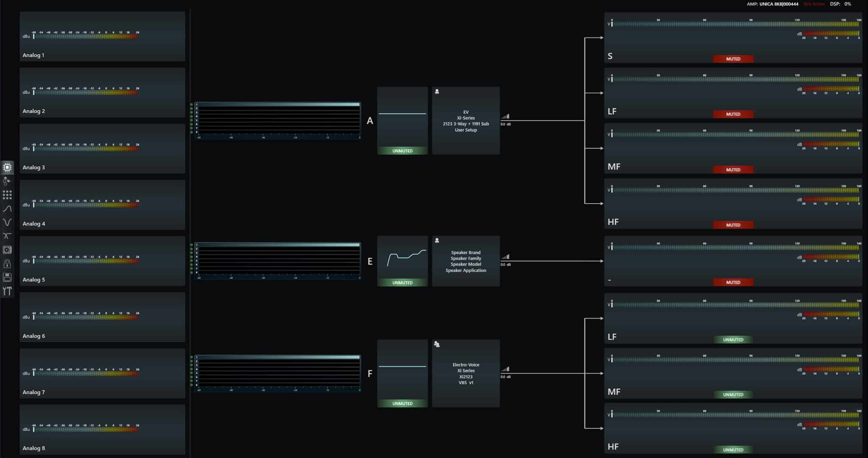Screen dimensions: 868x458
Task: Click the floppy disk save icon
Action: point(7,277)
